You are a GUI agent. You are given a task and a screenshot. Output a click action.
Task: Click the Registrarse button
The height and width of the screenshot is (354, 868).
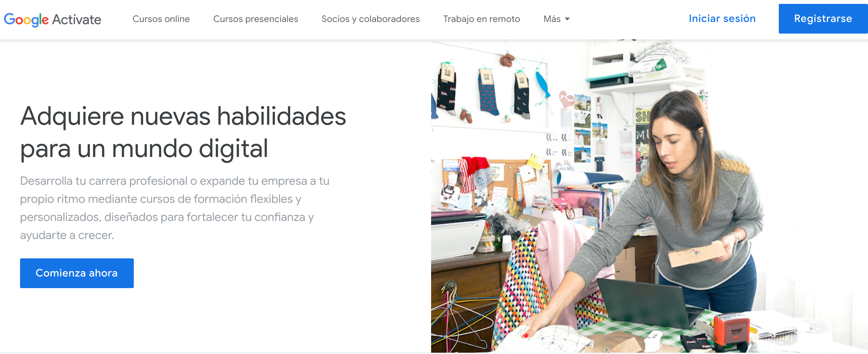pyautogui.click(x=823, y=18)
